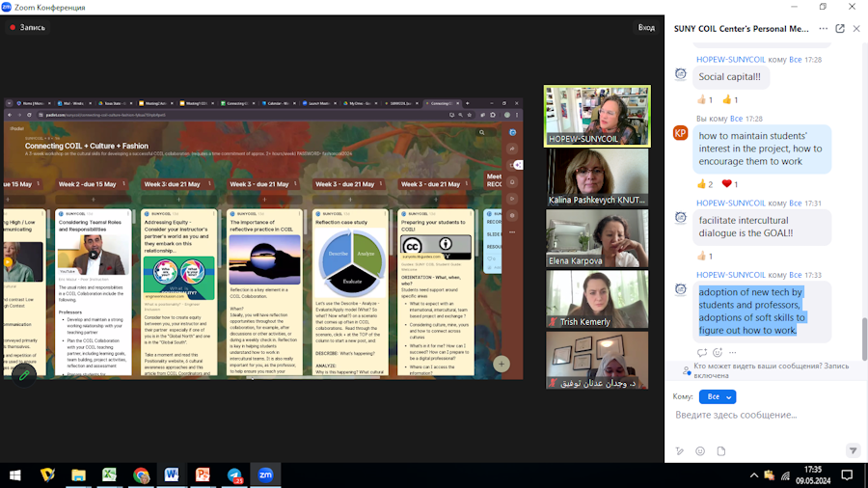Click the Padlet share arrow sidebar icon

tap(512, 149)
